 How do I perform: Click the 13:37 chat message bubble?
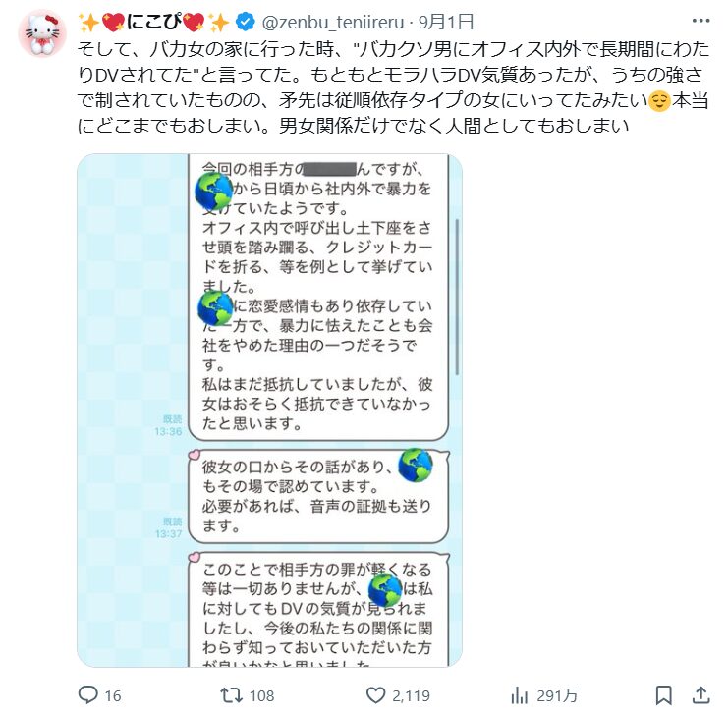pyautogui.click(x=318, y=496)
